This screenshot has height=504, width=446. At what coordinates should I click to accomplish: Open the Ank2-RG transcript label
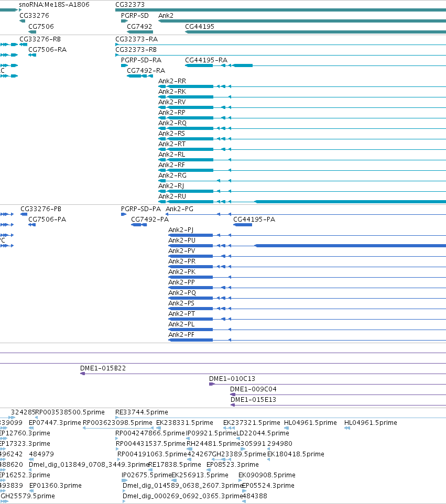pos(172,176)
